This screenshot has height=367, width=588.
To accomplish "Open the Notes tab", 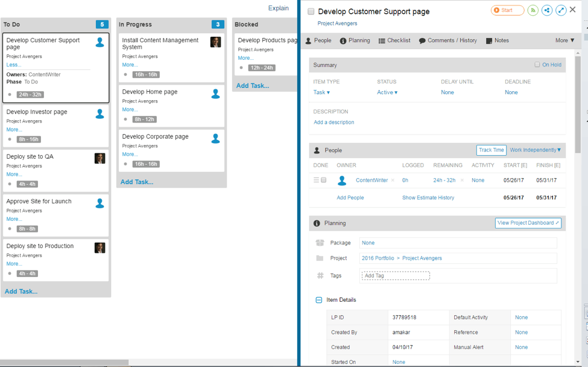I will click(x=498, y=40).
